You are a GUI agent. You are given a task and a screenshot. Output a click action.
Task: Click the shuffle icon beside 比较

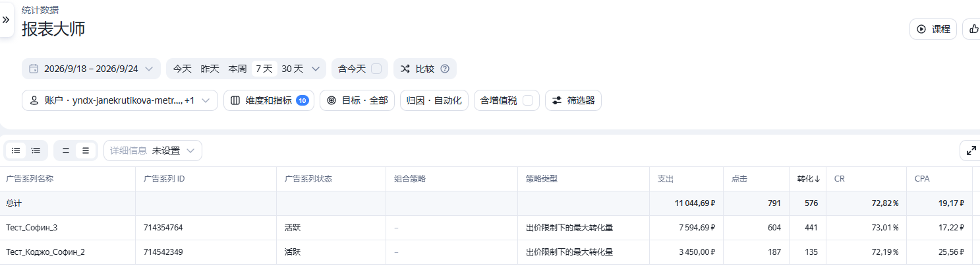coord(405,69)
